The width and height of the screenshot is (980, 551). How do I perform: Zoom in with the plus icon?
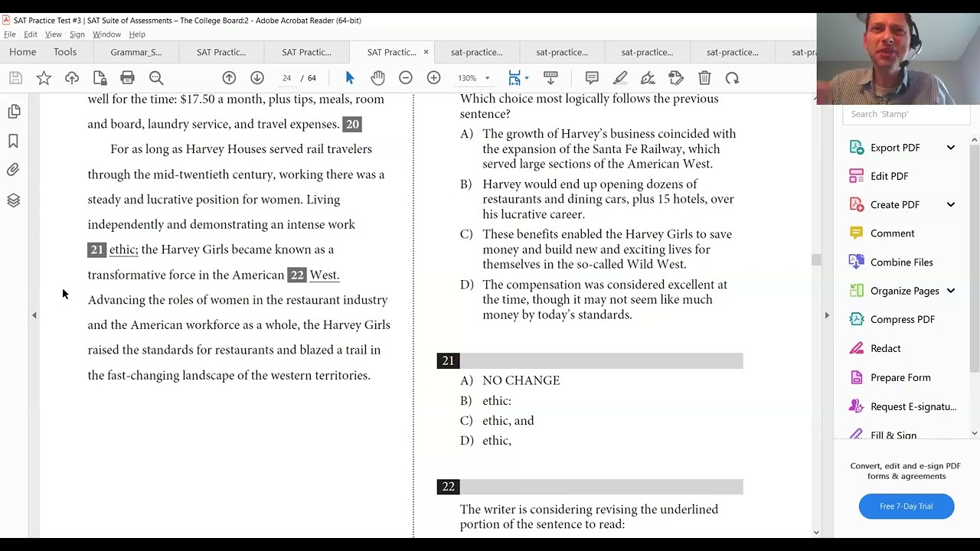(x=434, y=78)
